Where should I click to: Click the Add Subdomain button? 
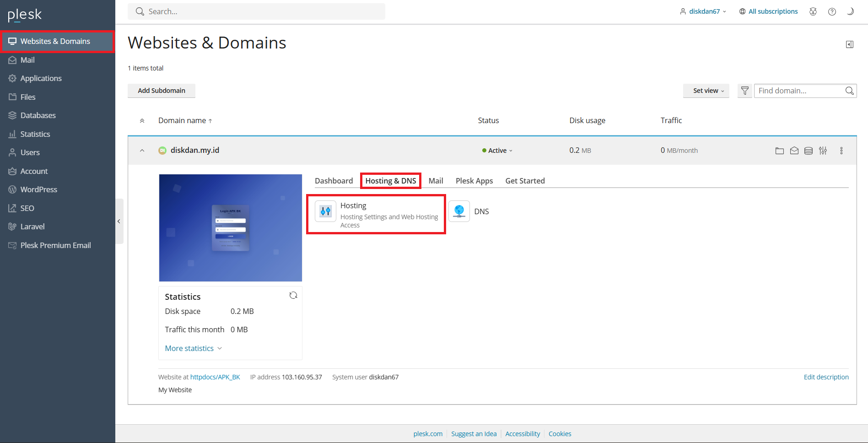(x=162, y=91)
